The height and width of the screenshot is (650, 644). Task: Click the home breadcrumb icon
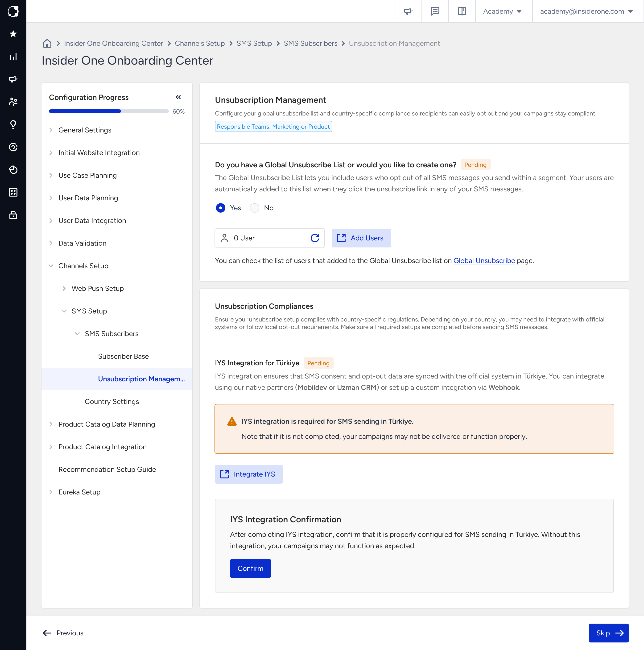[x=47, y=43]
